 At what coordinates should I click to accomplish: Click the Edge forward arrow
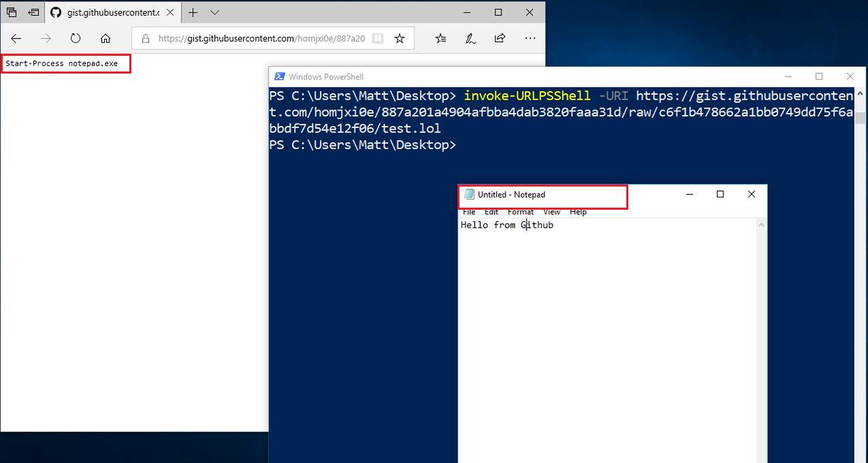[x=46, y=38]
